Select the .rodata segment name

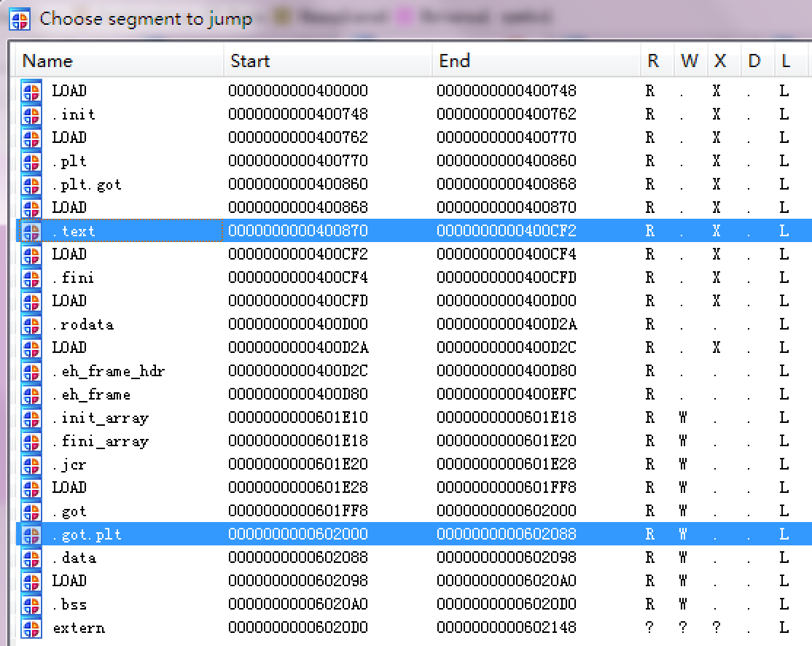pyautogui.click(x=83, y=324)
